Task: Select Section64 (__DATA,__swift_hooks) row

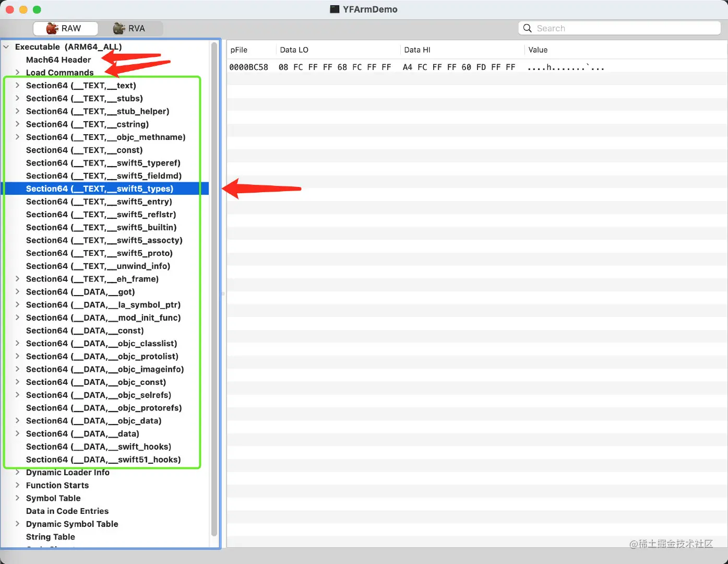Action: coord(105,446)
